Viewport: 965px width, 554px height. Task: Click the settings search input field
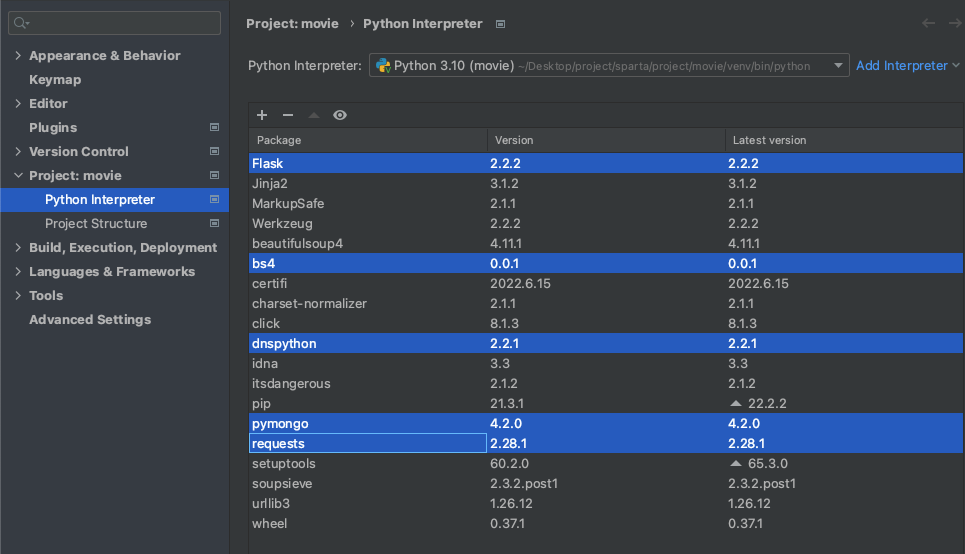pyautogui.click(x=114, y=23)
